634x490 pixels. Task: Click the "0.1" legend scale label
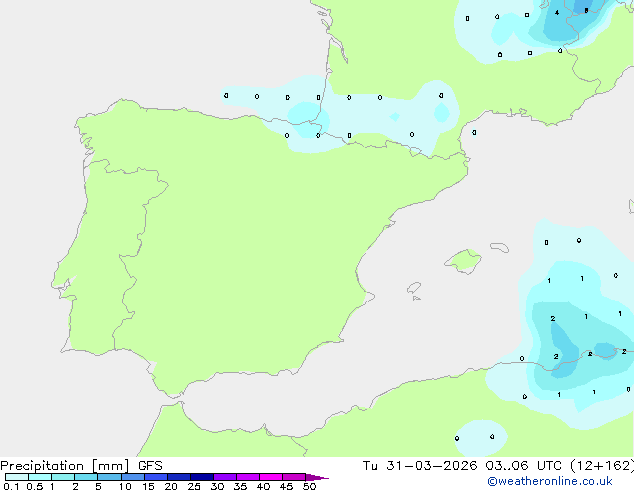pos(11,486)
